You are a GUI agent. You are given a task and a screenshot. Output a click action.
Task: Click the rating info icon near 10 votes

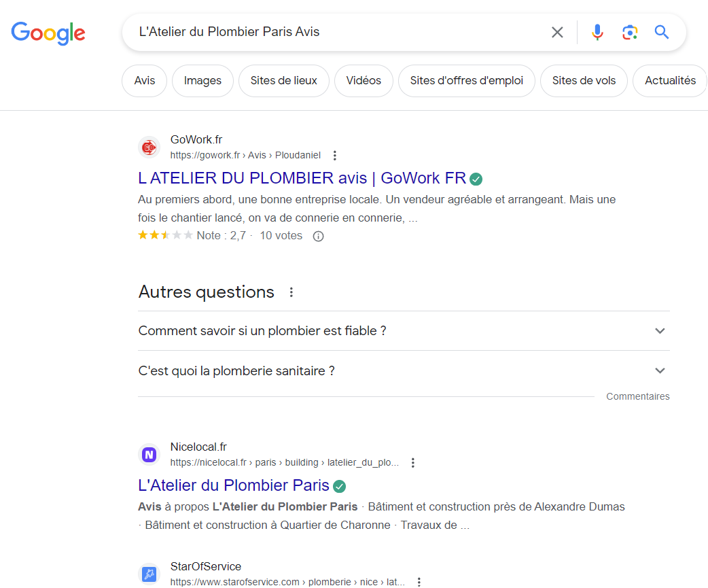click(x=319, y=236)
